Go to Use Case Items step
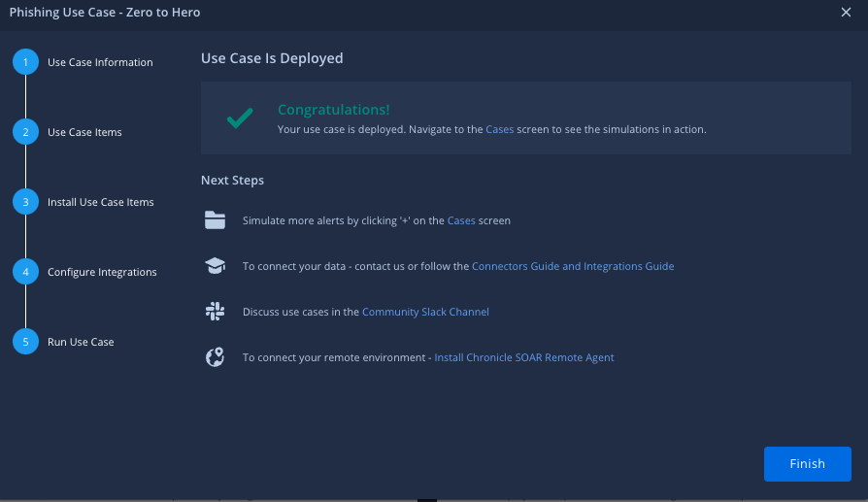The height and width of the screenshot is (502, 868). point(84,132)
